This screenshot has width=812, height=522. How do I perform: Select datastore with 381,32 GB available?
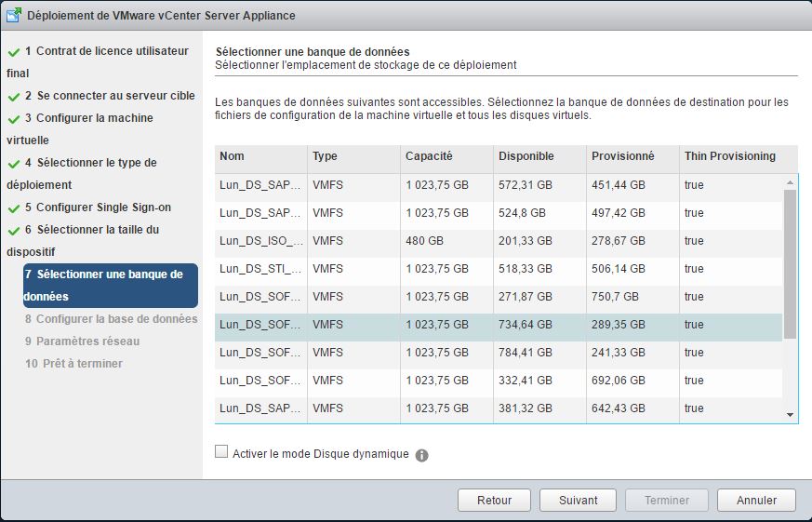499,409
